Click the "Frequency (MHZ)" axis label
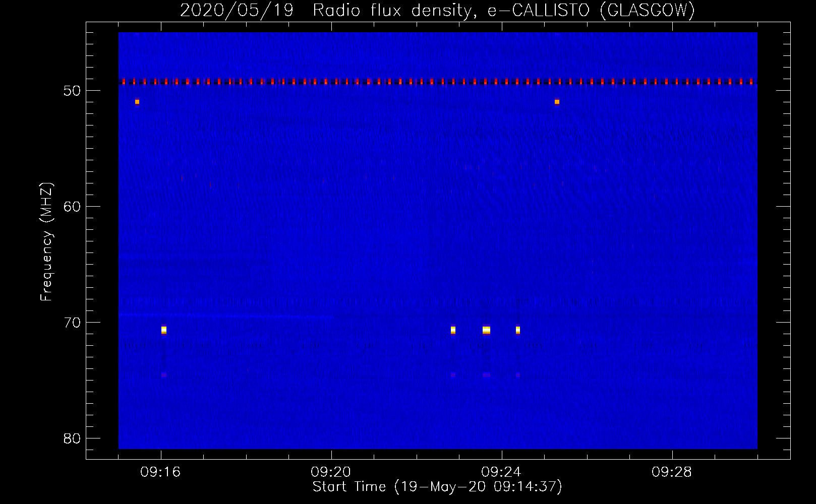Image resolution: width=816 pixels, height=504 pixels. coord(46,242)
